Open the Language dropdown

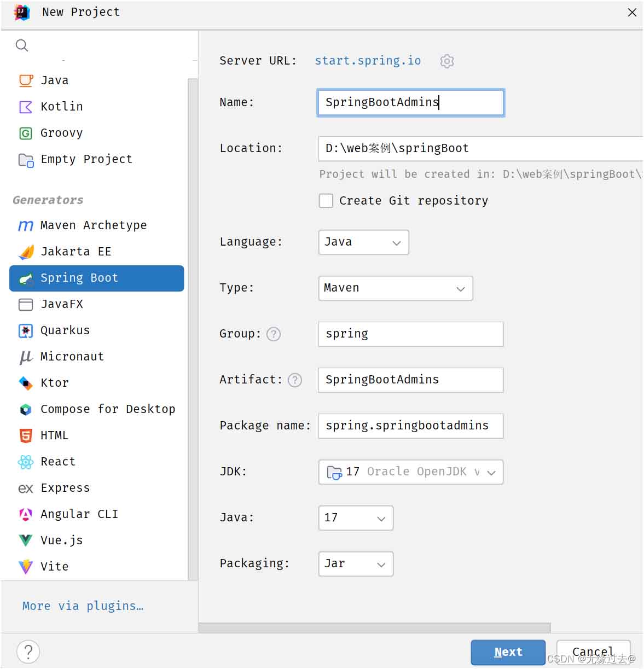tap(363, 242)
